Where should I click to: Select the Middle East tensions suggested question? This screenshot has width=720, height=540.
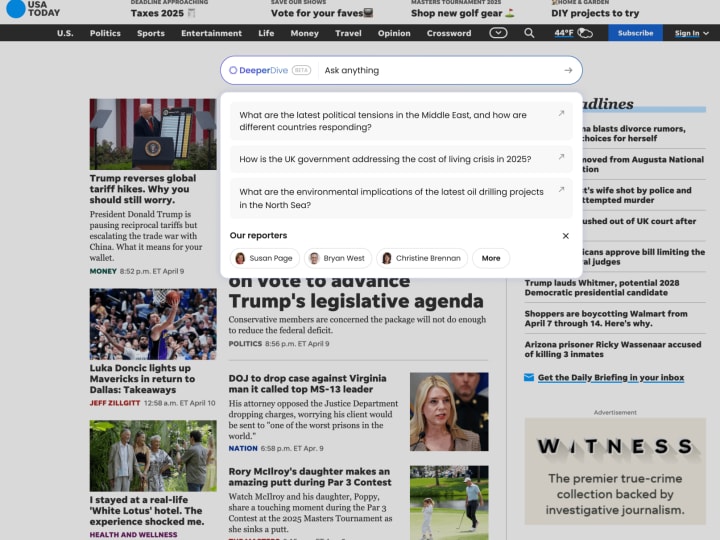click(401, 121)
